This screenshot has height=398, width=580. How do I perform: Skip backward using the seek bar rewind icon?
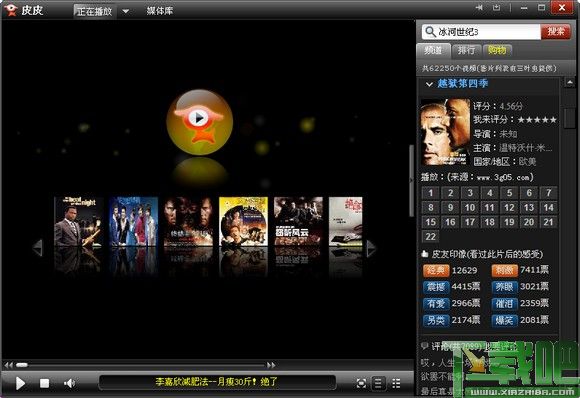(9, 365)
